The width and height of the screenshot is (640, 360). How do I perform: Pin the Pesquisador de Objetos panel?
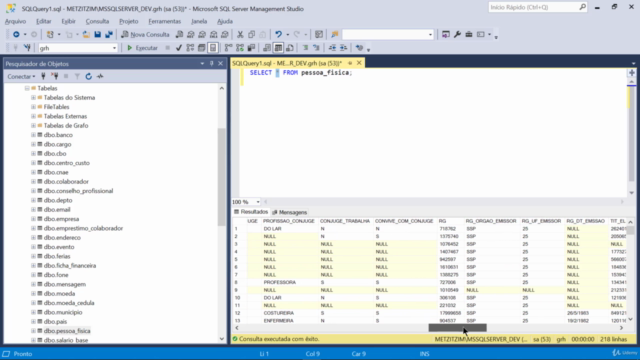click(x=211, y=64)
